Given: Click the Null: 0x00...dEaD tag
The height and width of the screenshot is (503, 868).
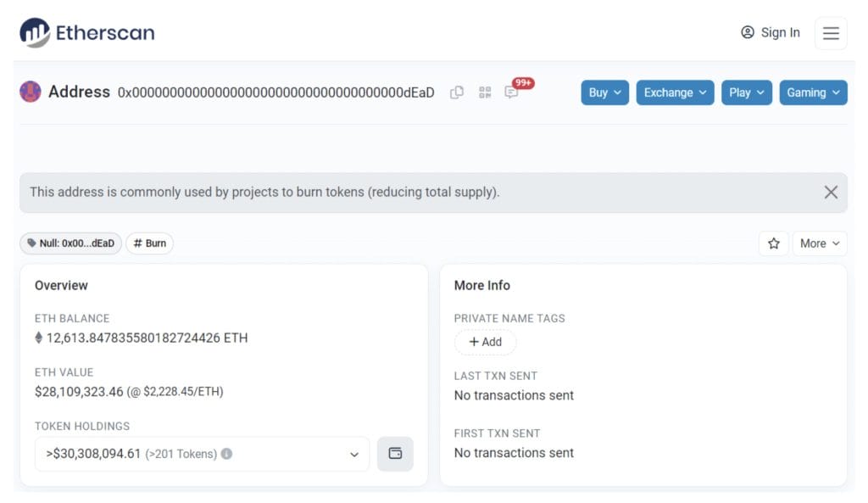Looking at the screenshot, I should tap(71, 243).
